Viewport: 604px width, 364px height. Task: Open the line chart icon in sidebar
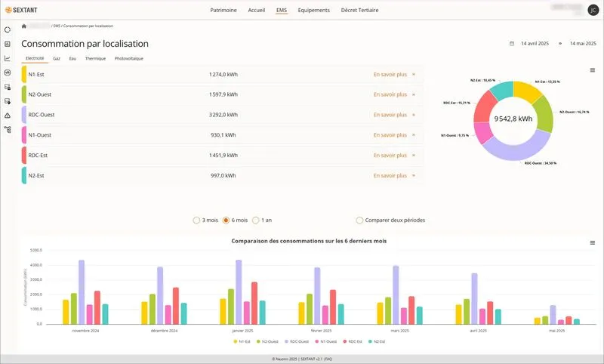coord(8,58)
